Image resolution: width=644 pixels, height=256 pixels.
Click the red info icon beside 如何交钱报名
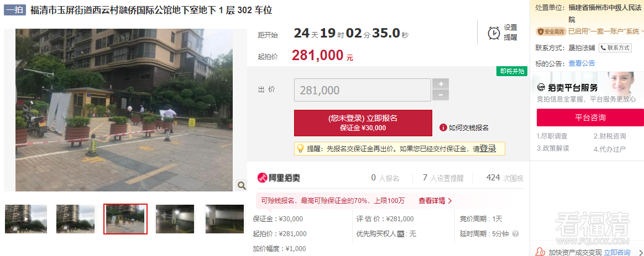[x=443, y=127]
